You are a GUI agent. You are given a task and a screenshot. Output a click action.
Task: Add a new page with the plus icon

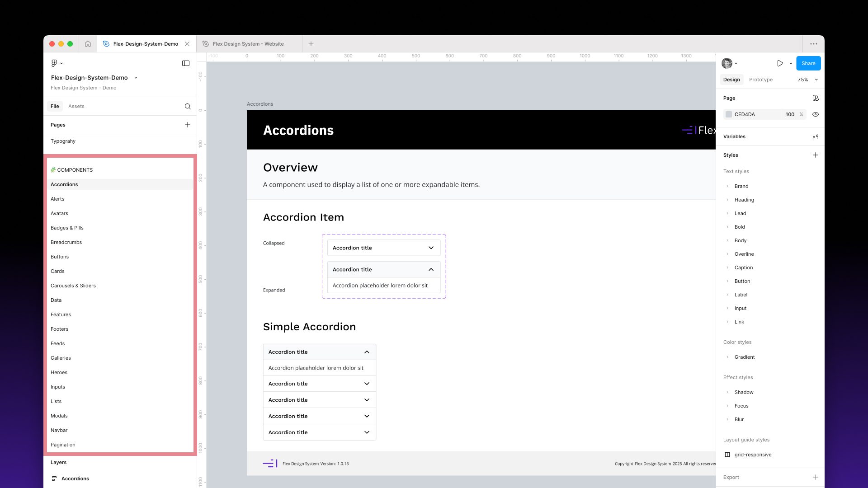(188, 125)
